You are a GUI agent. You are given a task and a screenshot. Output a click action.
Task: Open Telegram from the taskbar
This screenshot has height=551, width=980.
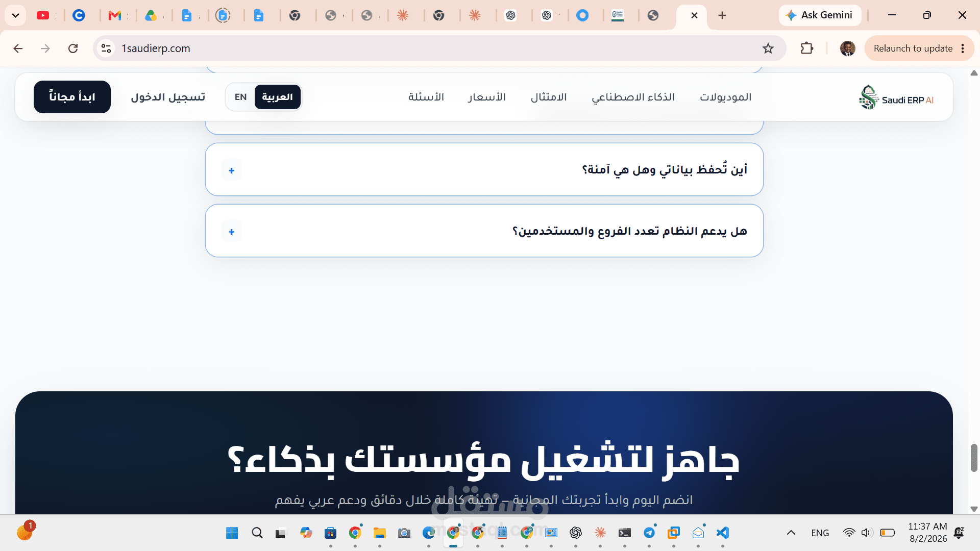coord(649,533)
